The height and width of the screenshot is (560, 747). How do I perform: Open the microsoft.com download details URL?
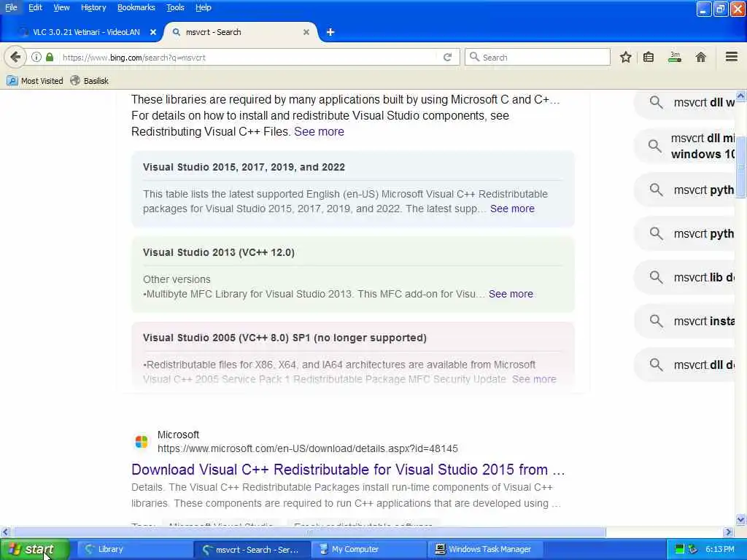click(307, 448)
